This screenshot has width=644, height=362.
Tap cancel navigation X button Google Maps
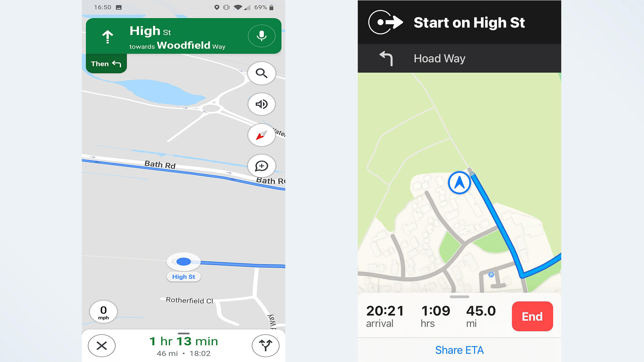(102, 346)
